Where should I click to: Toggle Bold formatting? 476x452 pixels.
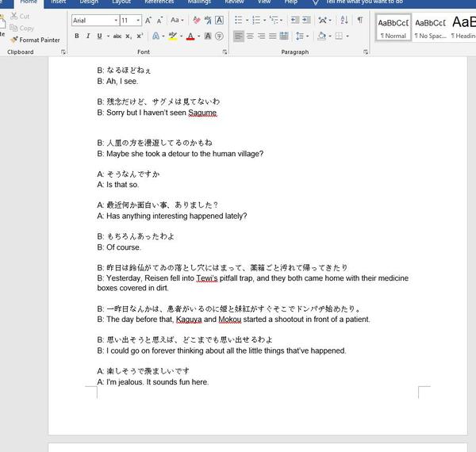(x=77, y=36)
